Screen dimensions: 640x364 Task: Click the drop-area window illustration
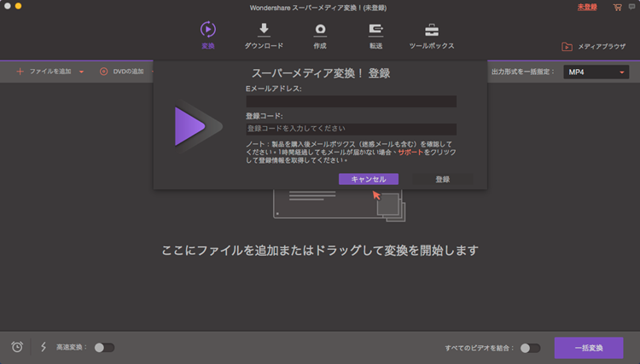click(339, 205)
